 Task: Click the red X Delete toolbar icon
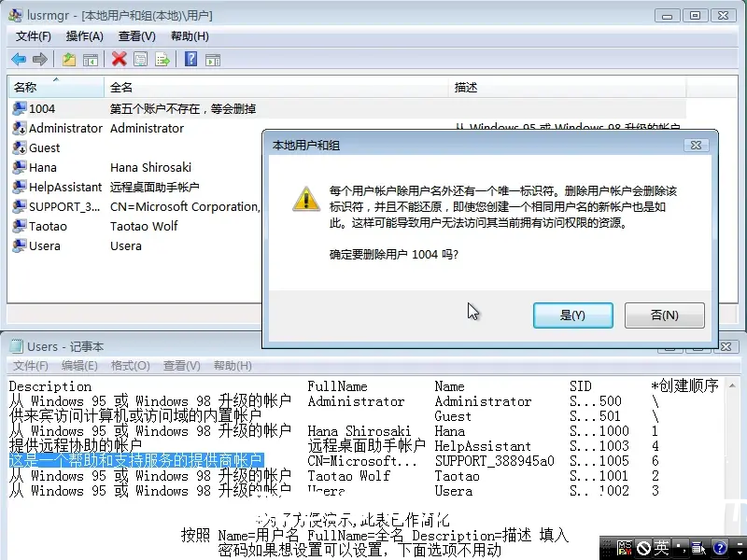point(120,59)
